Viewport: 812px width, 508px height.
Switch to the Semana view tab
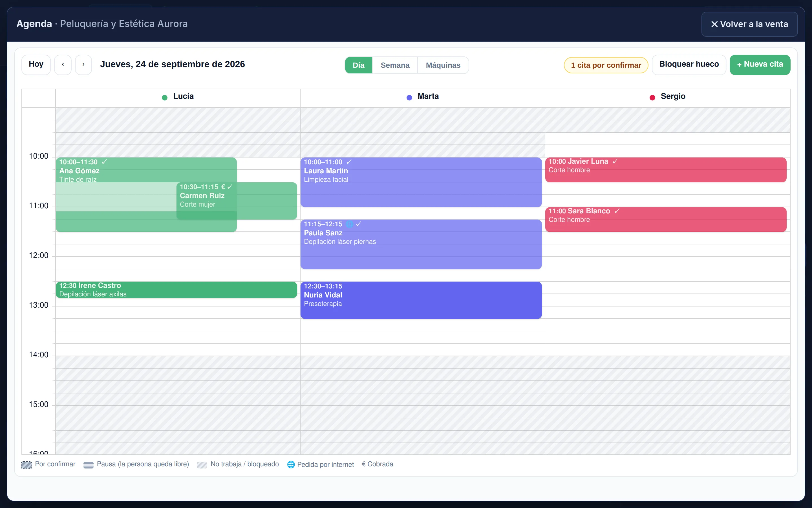pyautogui.click(x=395, y=65)
